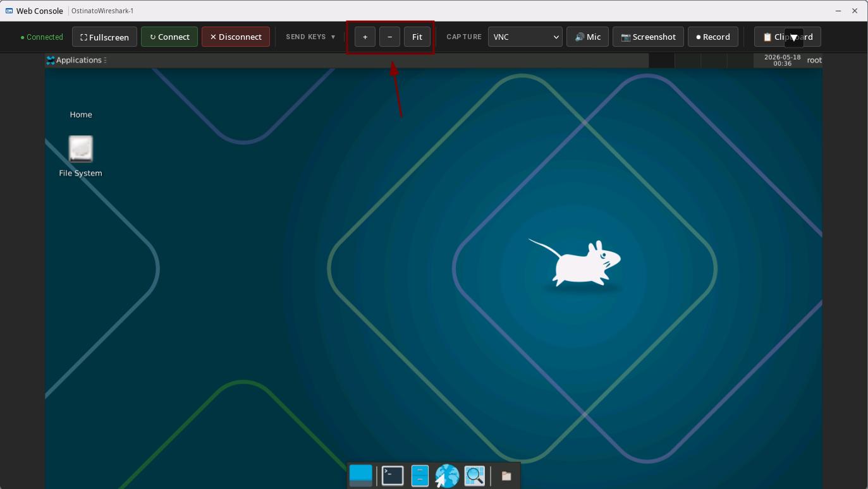Click the red Disconnect button
The image size is (868, 489).
(x=236, y=37)
